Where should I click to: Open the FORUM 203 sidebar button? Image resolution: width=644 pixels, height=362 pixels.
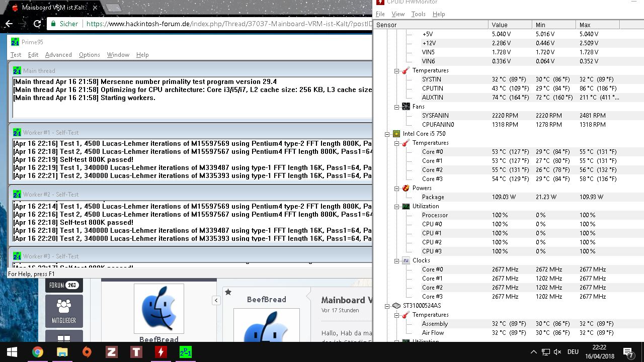tap(64, 285)
